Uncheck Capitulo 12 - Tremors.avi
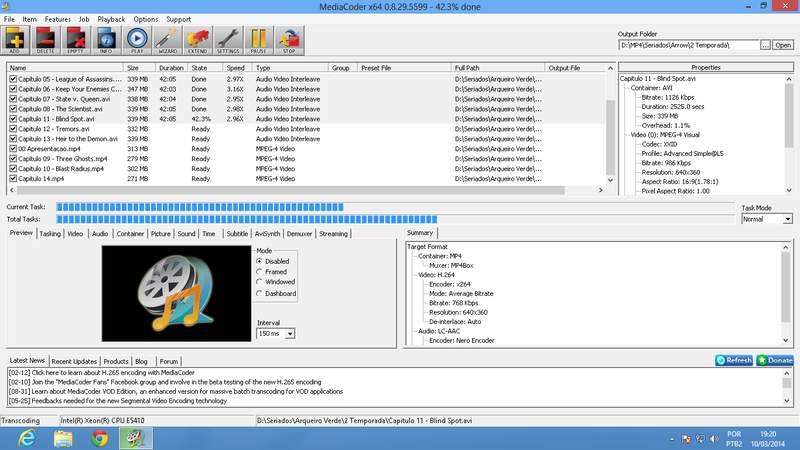 13,129
